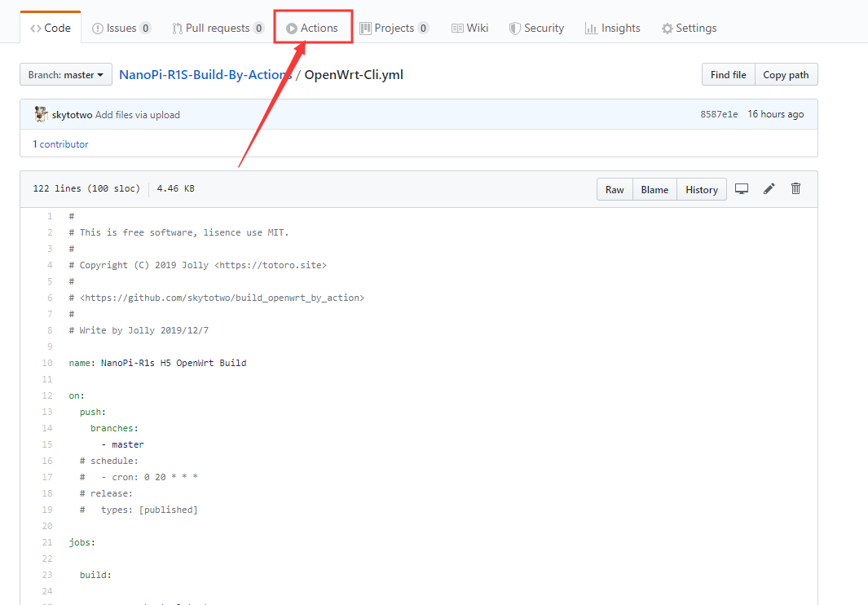Image resolution: width=868 pixels, height=605 pixels.
Task: Click the github.com/skytotwo URL comment line
Action: coord(217,298)
